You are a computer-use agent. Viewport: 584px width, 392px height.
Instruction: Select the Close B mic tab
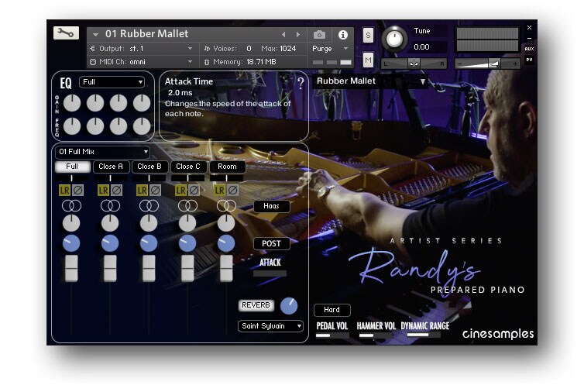point(149,167)
